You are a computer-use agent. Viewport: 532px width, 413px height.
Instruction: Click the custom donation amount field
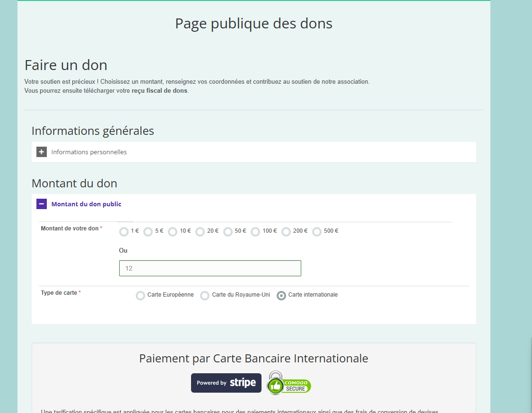210,268
